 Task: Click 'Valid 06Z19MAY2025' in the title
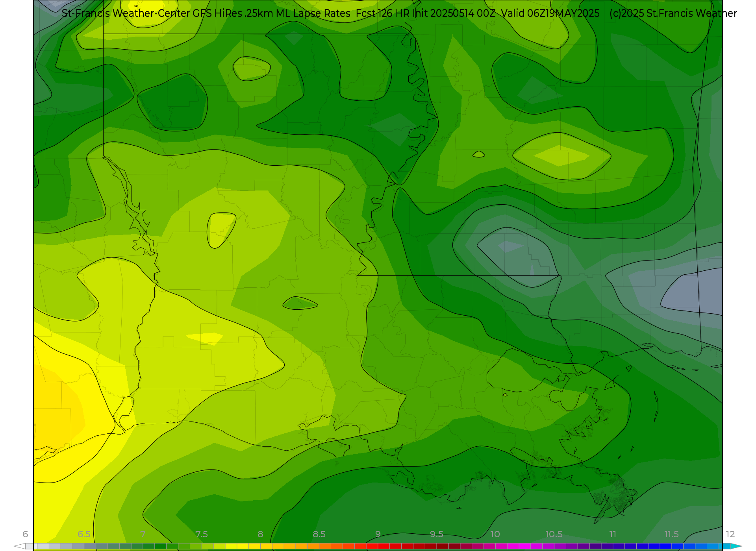coord(550,13)
